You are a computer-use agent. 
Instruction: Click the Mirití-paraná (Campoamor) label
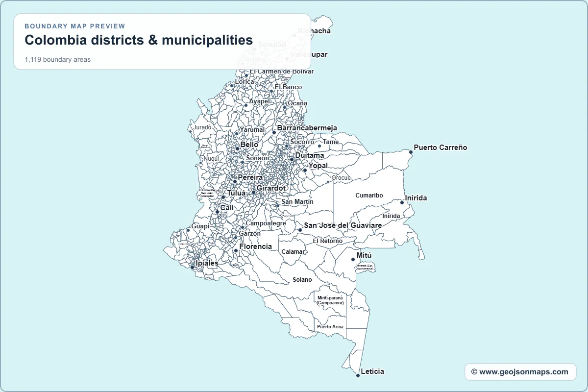point(330,300)
